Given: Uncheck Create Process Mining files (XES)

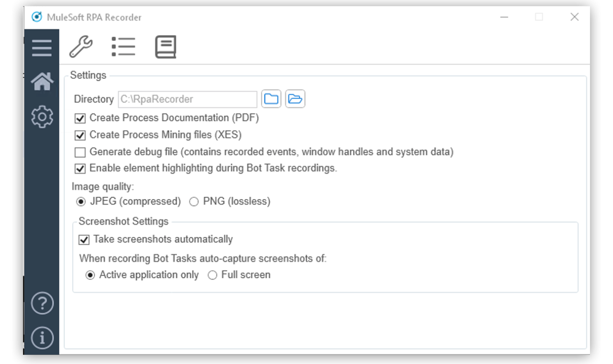Looking at the screenshot, I should coord(80,135).
